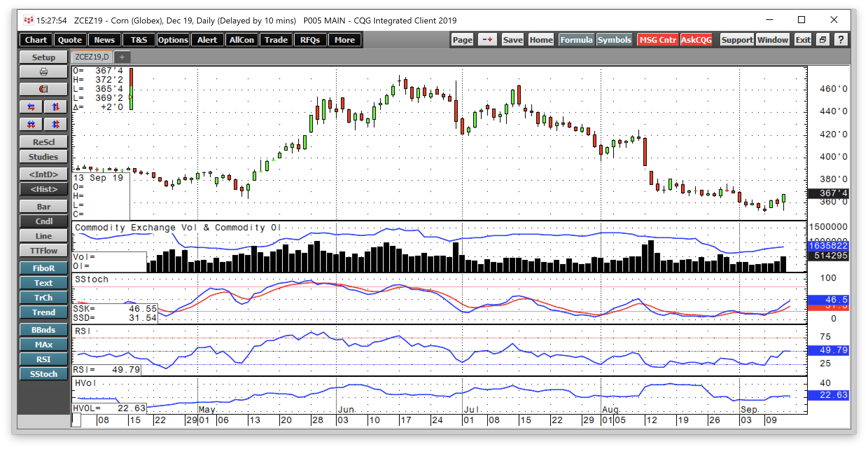
Task: Open the Options menu
Action: pyautogui.click(x=173, y=40)
